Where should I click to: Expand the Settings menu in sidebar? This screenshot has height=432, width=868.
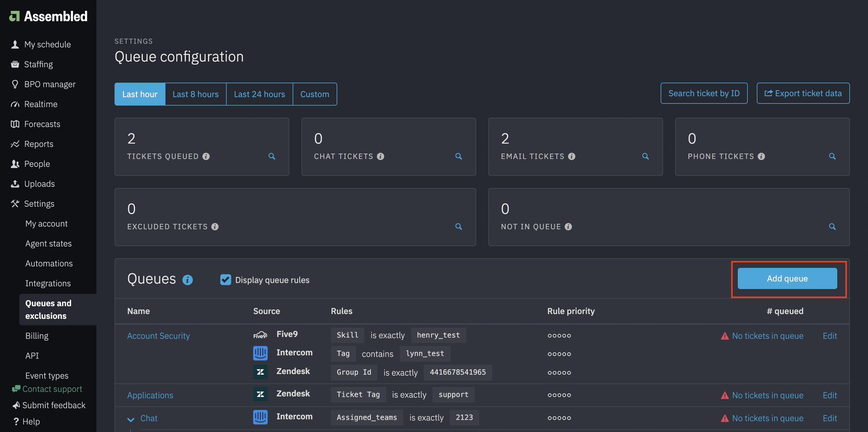point(39,203)
